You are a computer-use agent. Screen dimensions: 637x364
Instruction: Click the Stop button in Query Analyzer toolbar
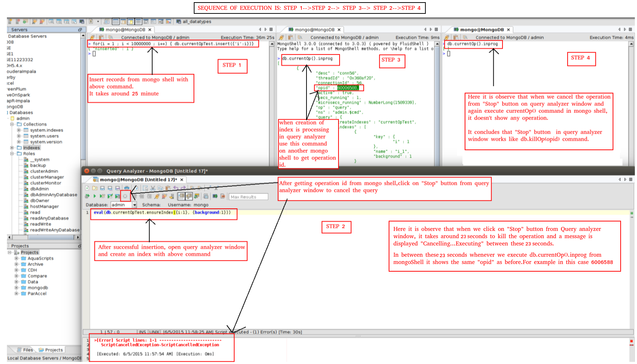pos(125,196)
